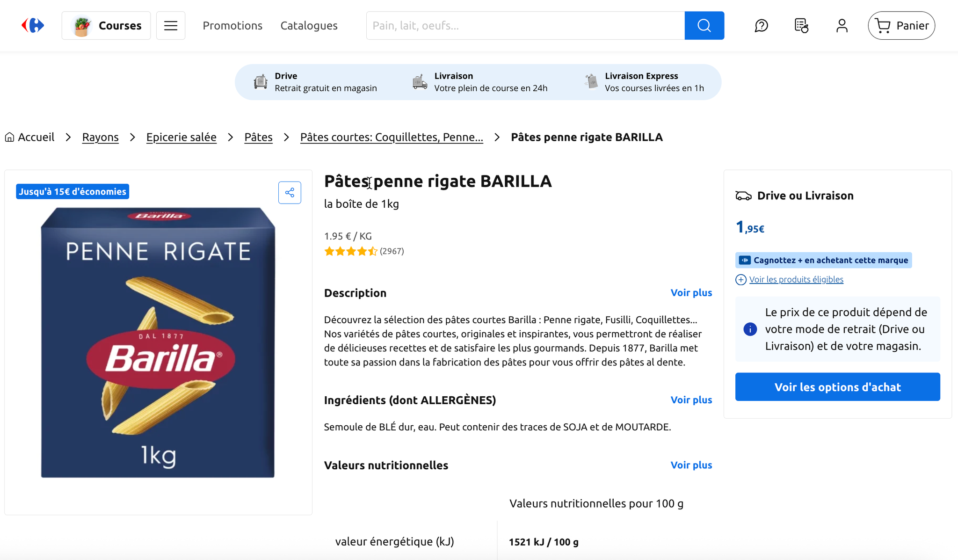Open the user account icon
This screenshot has width=958, height=560.
click(x=842, y=26)
